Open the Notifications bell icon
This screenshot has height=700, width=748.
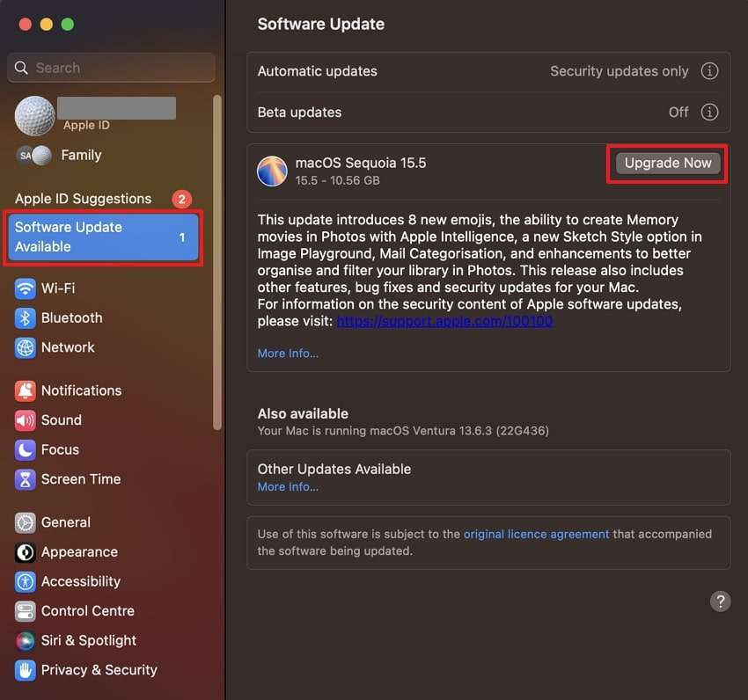point(25,390)
